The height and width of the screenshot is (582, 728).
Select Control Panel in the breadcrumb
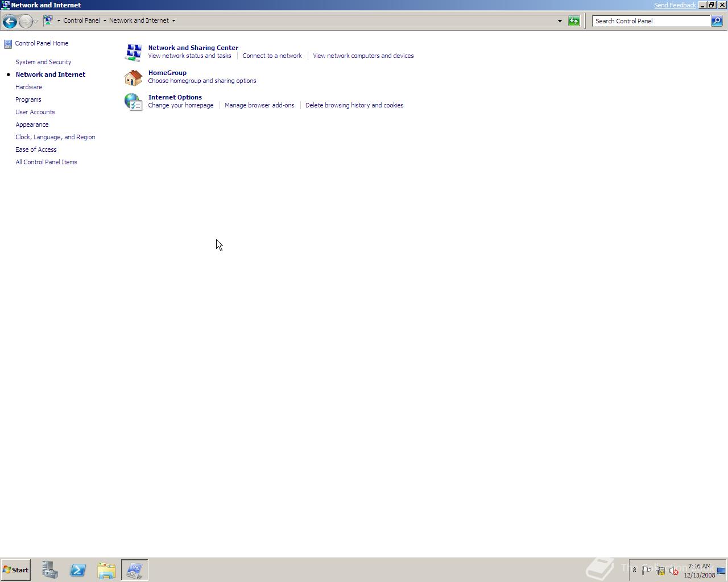[81, 20]
